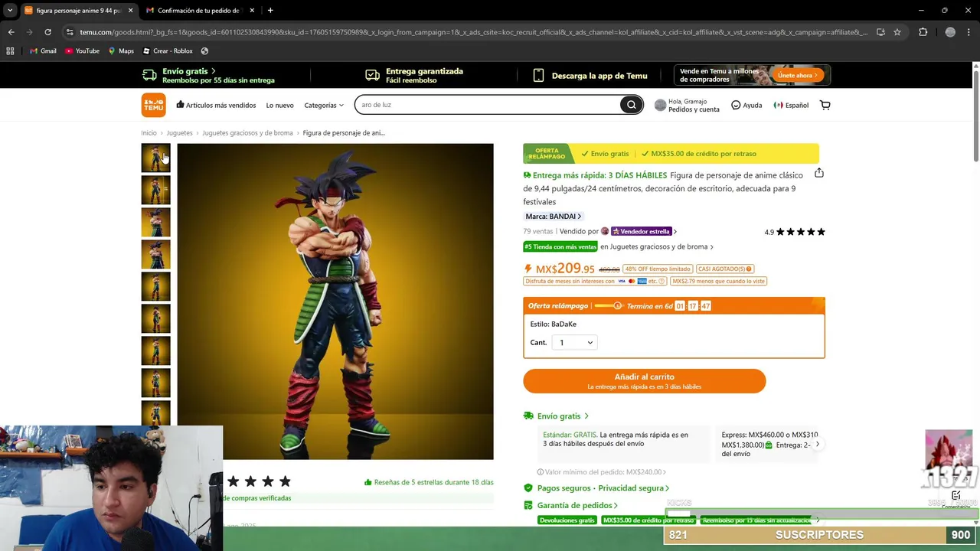Open Lo nuevo menu item

tap(279, 105)
